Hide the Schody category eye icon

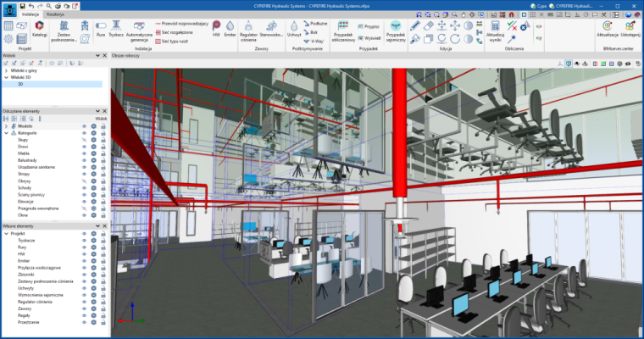coord(84,187)
